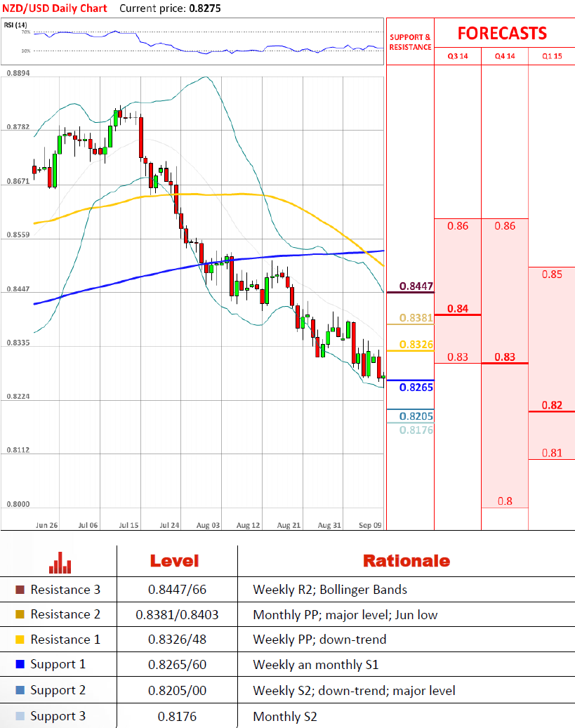Click the 0.8326/48 level cell
This screenshot has width=575, height=728.
tap(177, 640)
